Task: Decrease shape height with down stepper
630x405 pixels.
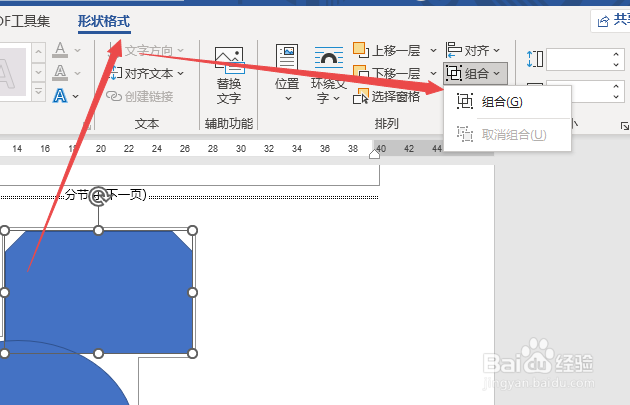Action: click(x=616, y=65)
